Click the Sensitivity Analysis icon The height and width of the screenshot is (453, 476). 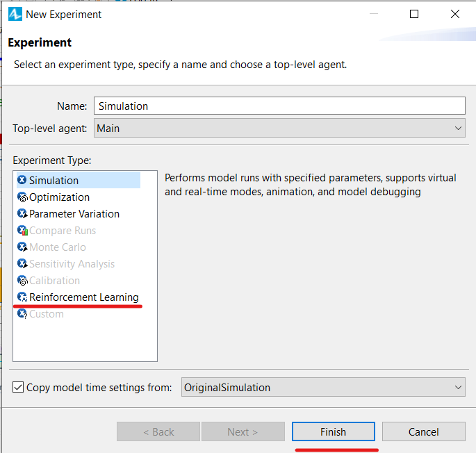point(22,263)
